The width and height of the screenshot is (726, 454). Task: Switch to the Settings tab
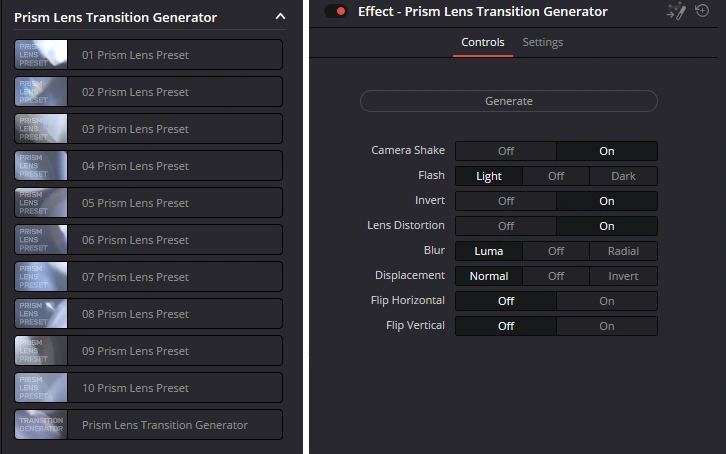pyautogui.click(x=543, y=42)
